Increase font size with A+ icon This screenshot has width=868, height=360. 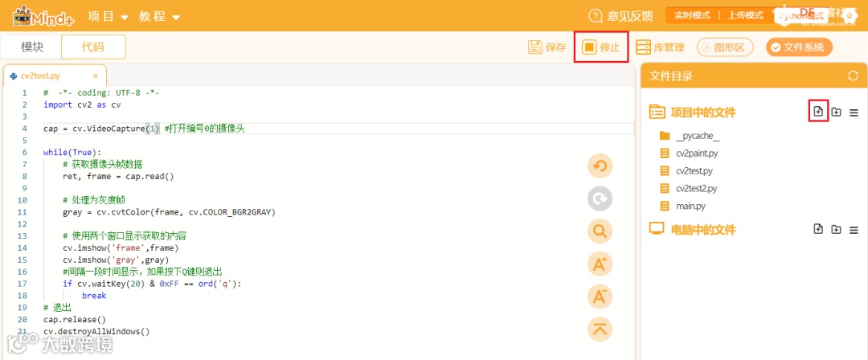tap(600, 264)
